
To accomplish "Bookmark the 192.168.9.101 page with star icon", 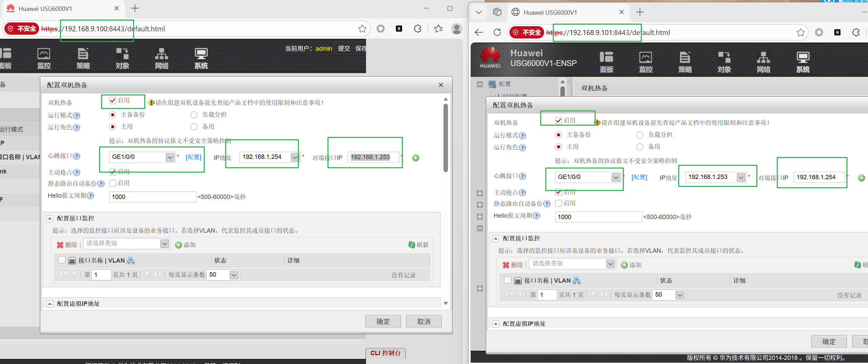I will (x=801, y=33).
